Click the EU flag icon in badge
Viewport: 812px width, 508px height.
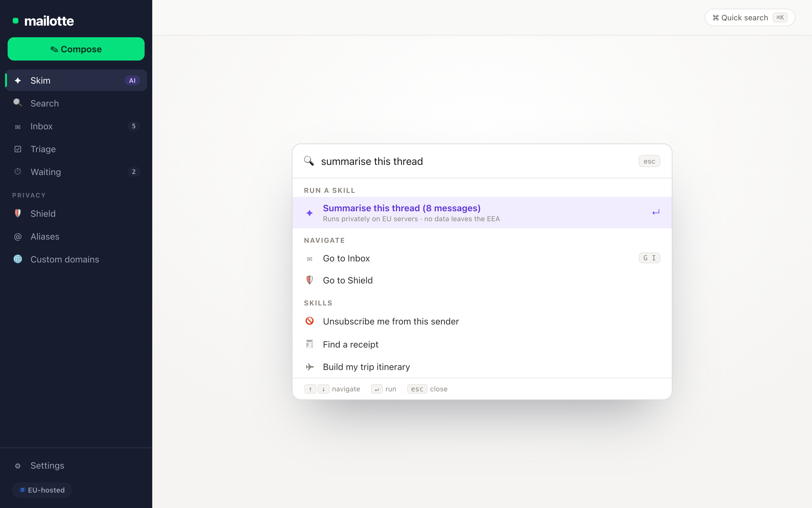point(22,490)
